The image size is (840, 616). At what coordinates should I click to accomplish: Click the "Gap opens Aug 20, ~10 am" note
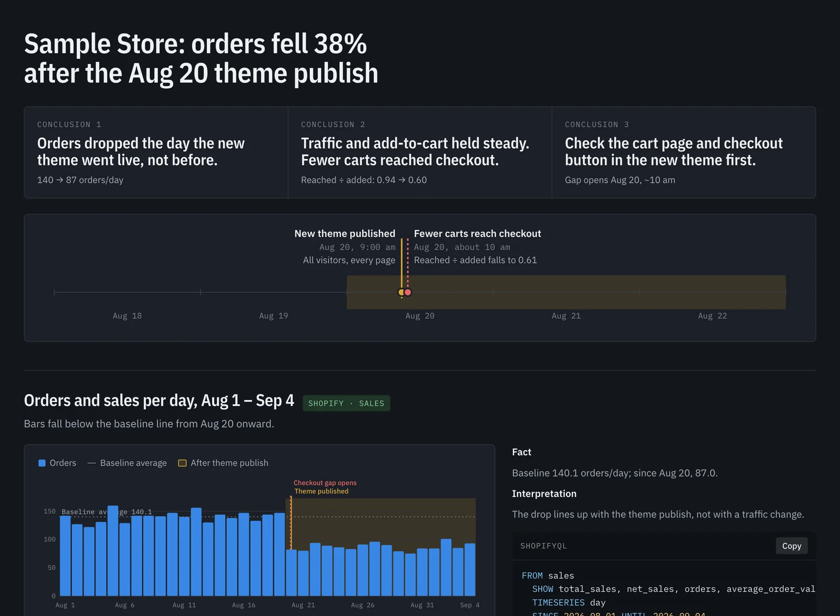pos(620,180)
